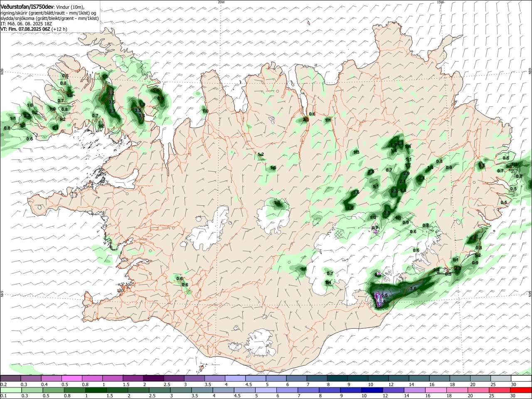Image resolution: width=532 pixels, height=399 pixels.
Task: Select the bright magenta-pink swatch labeled 0.5
Action: [x=72, y=379]
